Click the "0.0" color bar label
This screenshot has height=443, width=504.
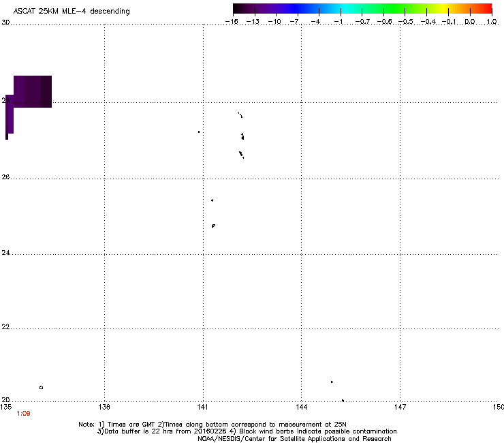[x=470, y=22]
